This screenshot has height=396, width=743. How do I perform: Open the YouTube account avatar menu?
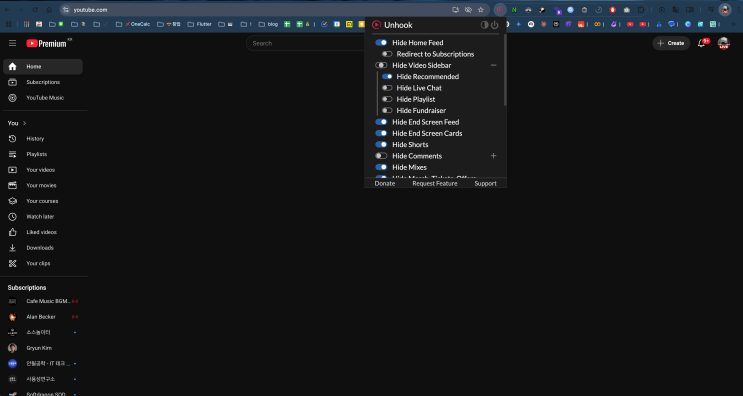point(723,43)
